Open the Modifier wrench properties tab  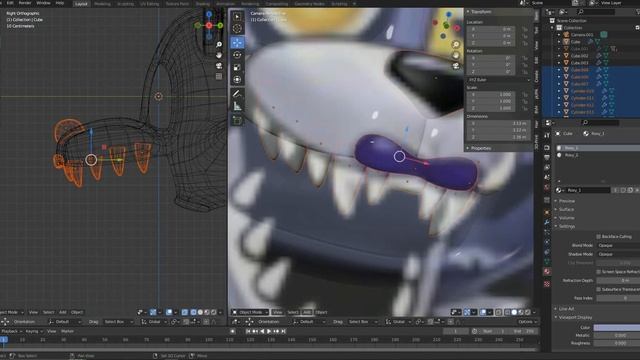pos(547,222)
